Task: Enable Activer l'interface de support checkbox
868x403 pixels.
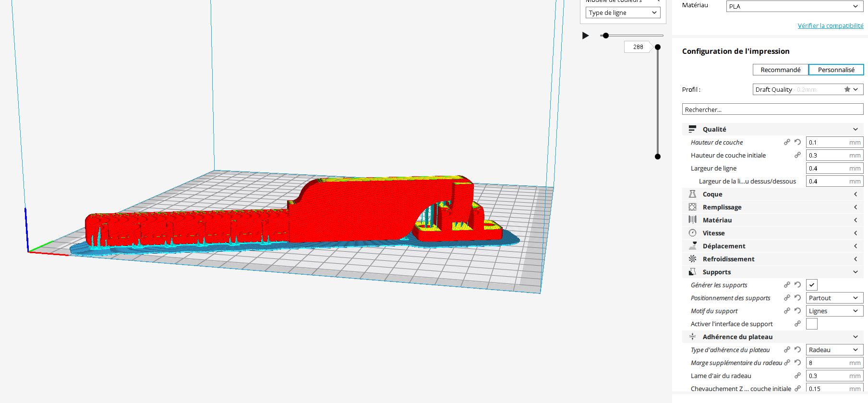Action: tap(812, 324)
